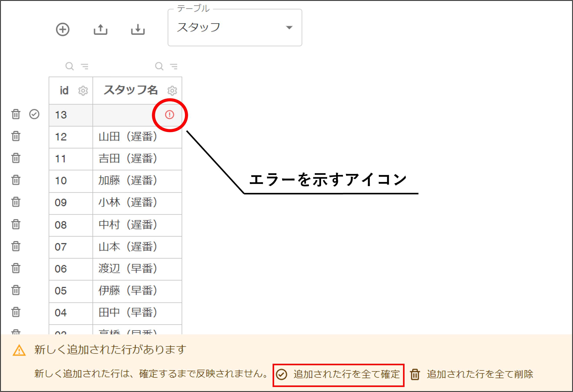Viewport: 573px width, 392px height.
Task: Delete row 11 with trash icon
Action: tap(16, 158)
